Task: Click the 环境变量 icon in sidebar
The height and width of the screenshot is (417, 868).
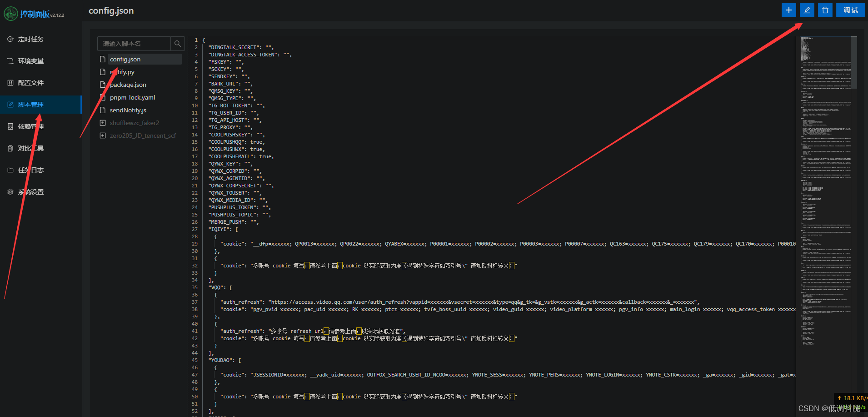Action: (10, 61)
